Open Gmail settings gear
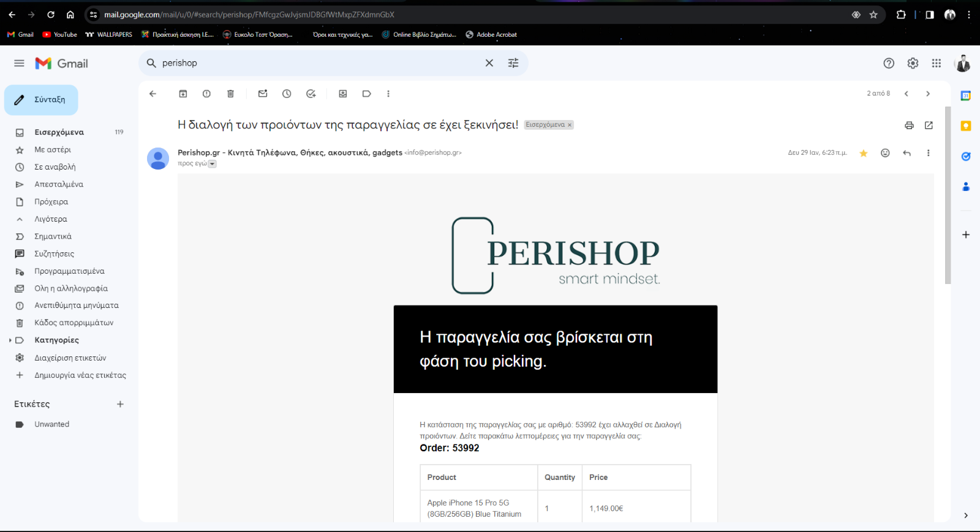This screenshot has width=980, height=532. pos(913,63)
